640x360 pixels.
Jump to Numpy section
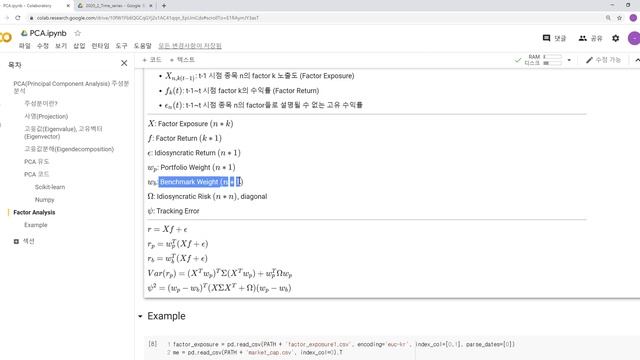coord(44,200)
